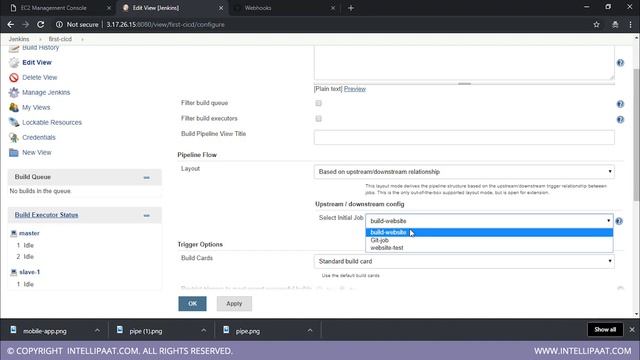Screen dimensions: 640x360
Task: Click the page vertical scrollbar
Action: point(636,135)
